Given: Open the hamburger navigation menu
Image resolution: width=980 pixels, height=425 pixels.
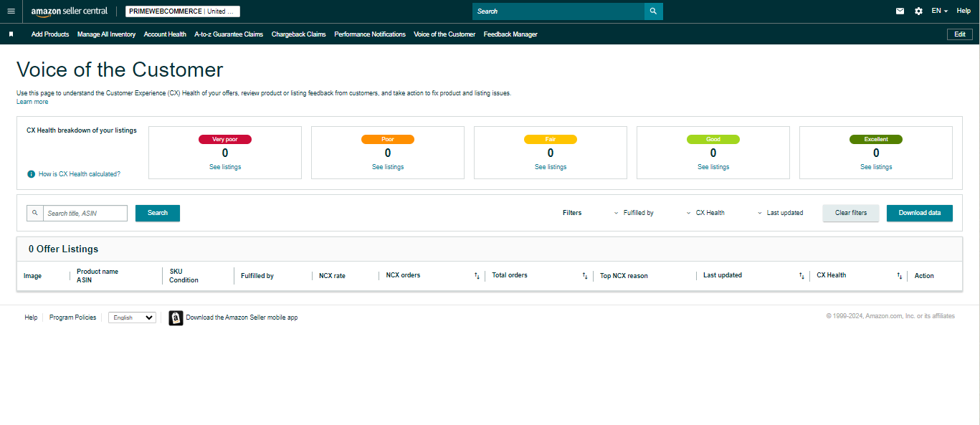Looking at the screenshot, I should click(x=11, y=11).
